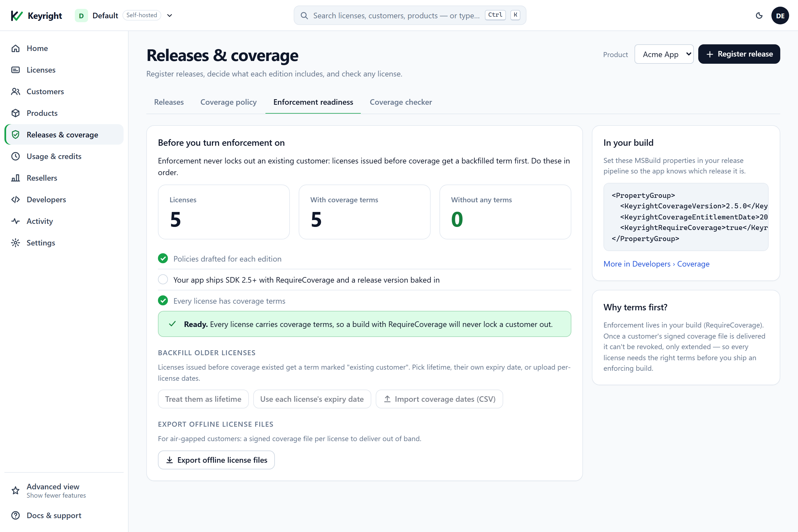Screen dimensions: 798x532
Task: Click the Home sidebar label
Action: (x=37, y=48)
